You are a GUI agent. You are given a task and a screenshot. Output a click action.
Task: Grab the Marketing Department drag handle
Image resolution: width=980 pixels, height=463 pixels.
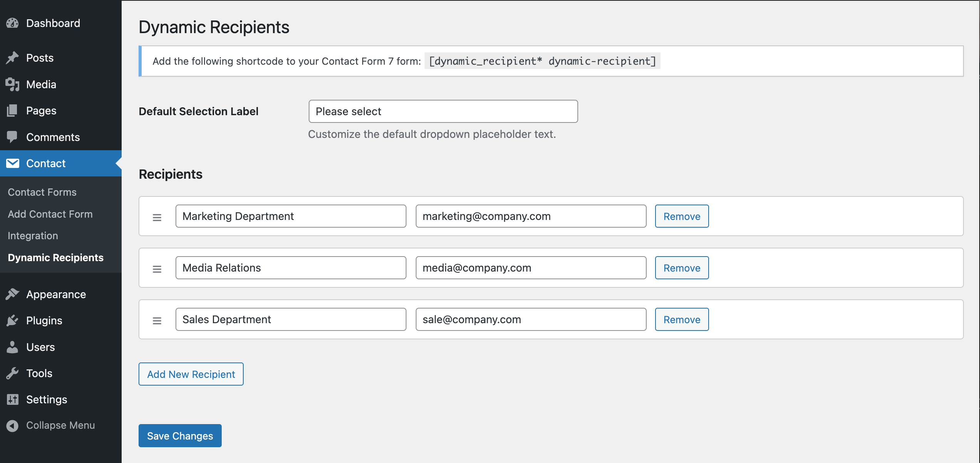tap(157, 217)
